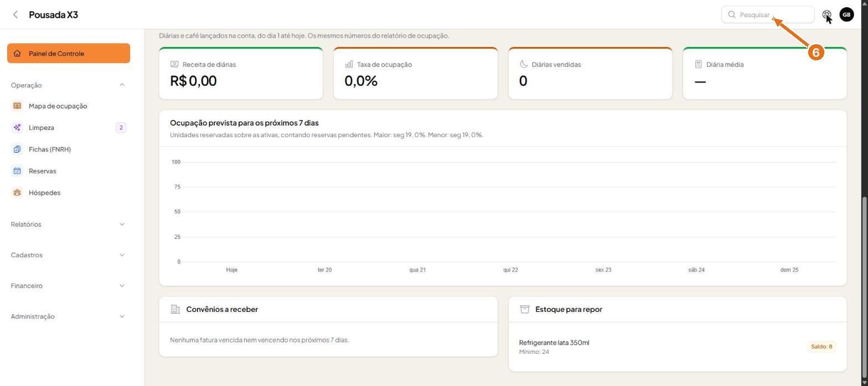Expand the Financeiro section
Screen dimensions: 868x386
tap(69, 286)
